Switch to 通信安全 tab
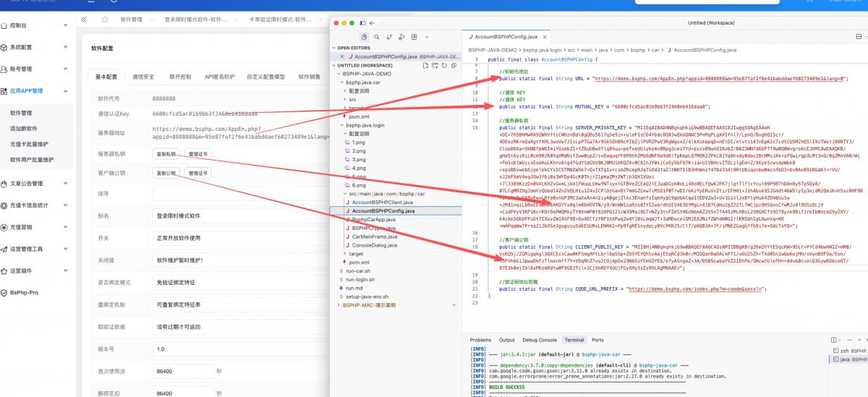868x397 pixels. 143,77
